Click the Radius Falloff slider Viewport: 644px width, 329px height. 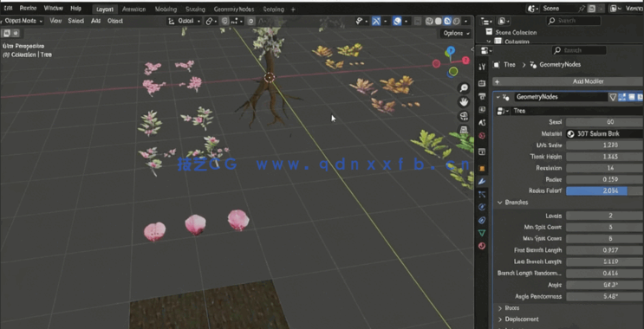click(x=604, y=190)
